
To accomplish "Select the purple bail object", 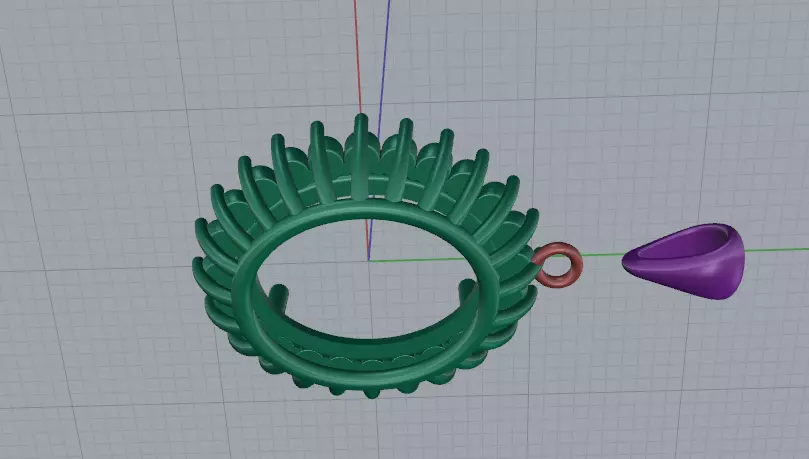I will click(x=684, y=260).
